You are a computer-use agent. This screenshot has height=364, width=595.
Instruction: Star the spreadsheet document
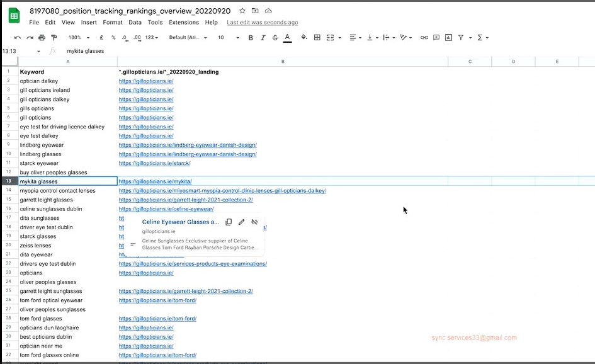point(242,11)
